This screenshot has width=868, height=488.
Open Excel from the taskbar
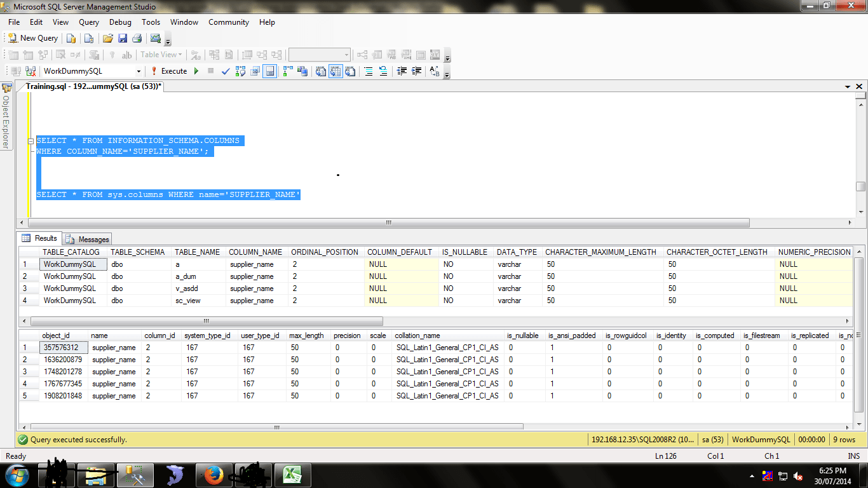pos(292,475)
